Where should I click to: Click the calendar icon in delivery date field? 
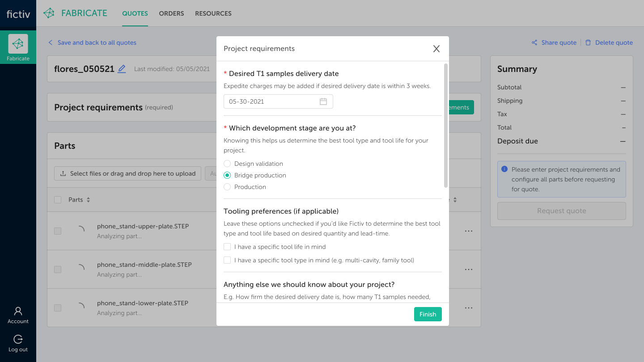click(323, 101)
